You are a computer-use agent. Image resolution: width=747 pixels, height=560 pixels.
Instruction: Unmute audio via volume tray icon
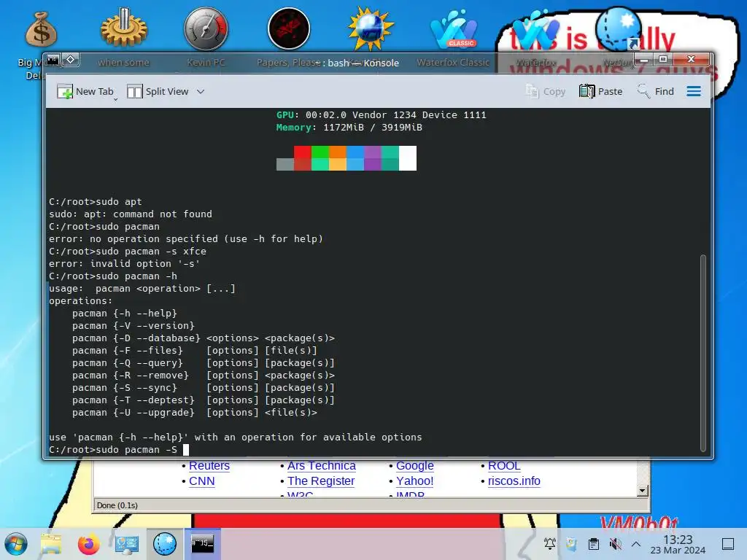pyautogui.click(x=615, y=544)
